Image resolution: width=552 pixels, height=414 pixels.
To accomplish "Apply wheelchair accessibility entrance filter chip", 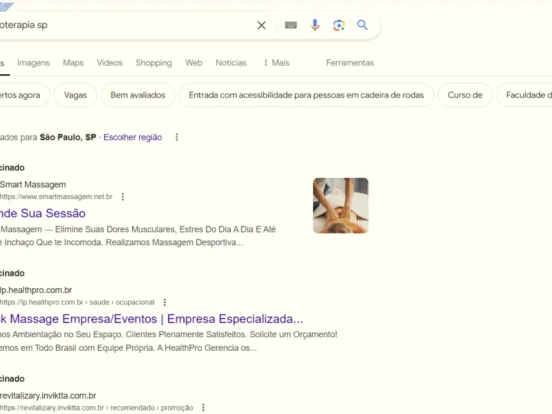I will 306,95.
